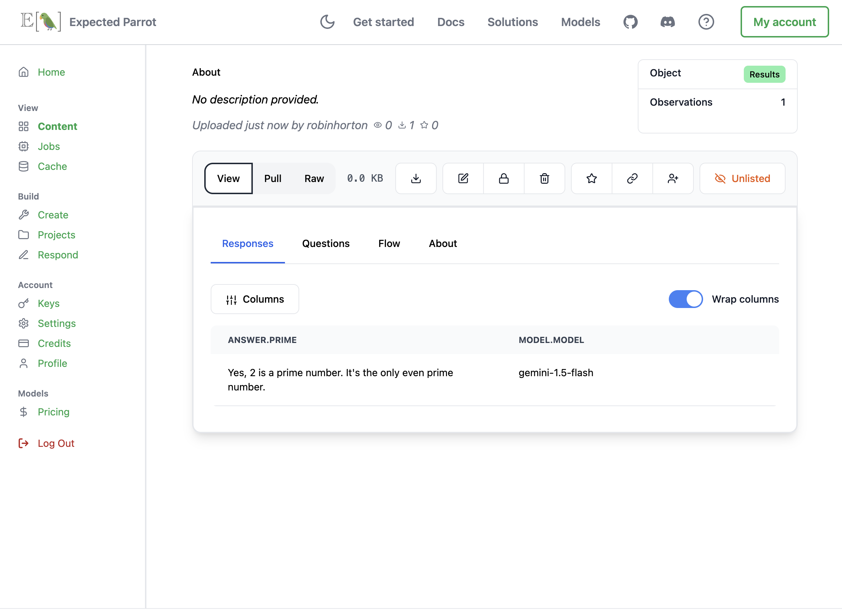Copy link with chain icon

click(x=632, y=178)
